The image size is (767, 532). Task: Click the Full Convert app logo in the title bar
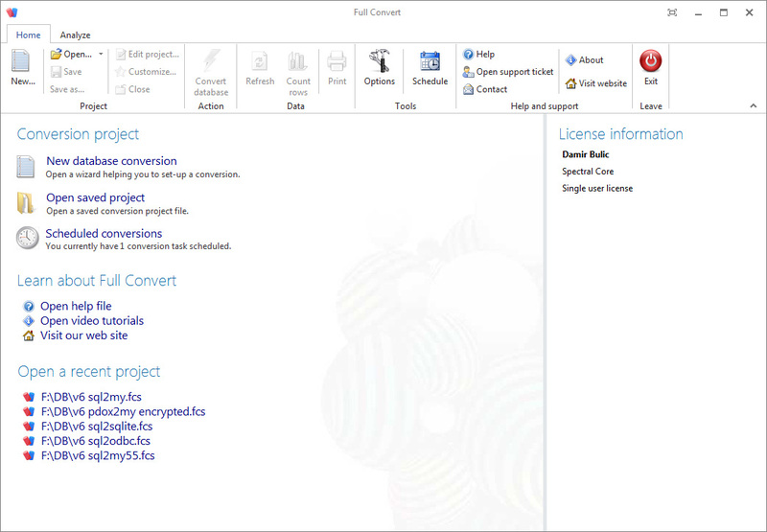coord(12,12)
